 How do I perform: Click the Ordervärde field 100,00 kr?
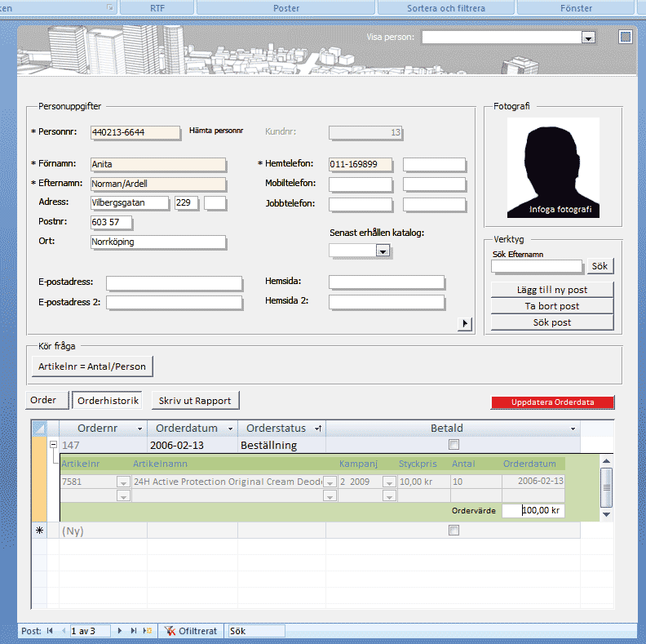click(x=533, y=510)
